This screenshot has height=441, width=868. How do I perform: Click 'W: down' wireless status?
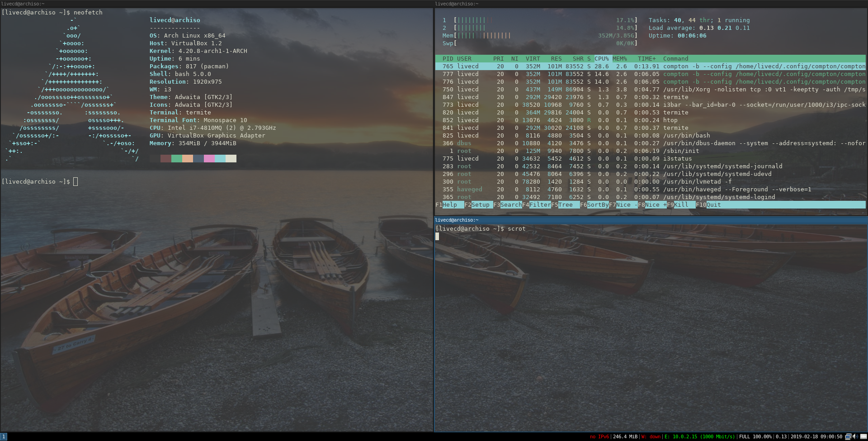click(651, 437)
